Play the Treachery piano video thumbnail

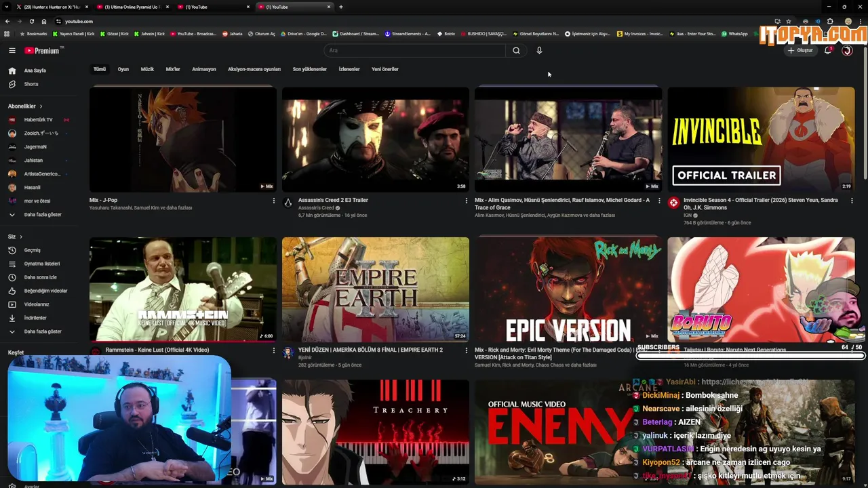click(x=376, y=432)
